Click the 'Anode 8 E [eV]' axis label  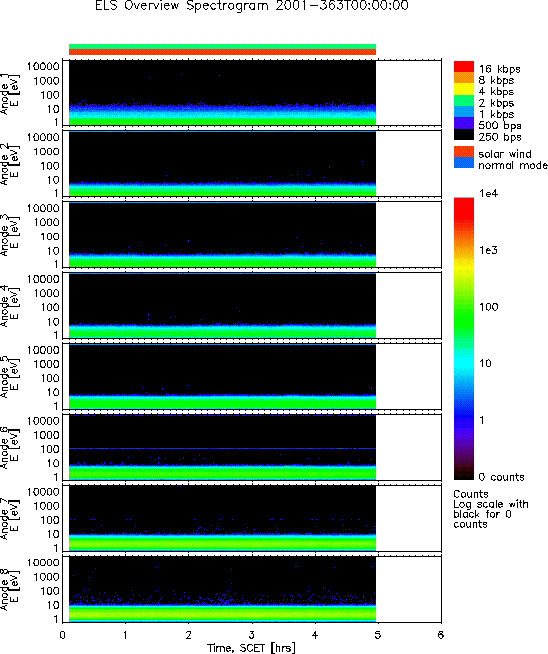pos(9,591)
